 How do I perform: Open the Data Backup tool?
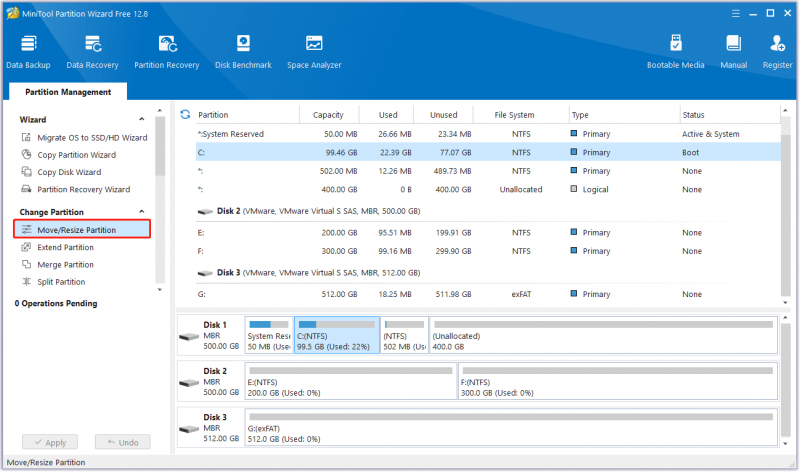point(28,52)
